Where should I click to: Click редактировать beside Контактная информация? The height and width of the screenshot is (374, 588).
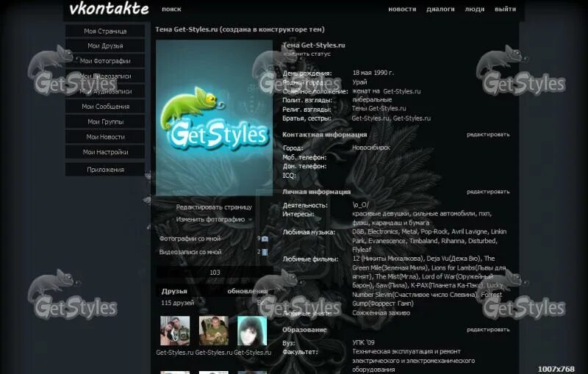[x=488, y=134]
